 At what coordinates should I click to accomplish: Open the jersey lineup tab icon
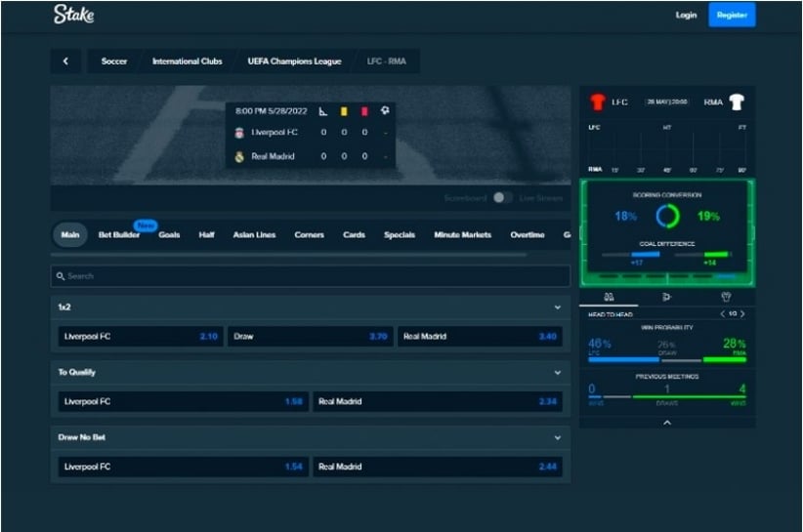726,297
